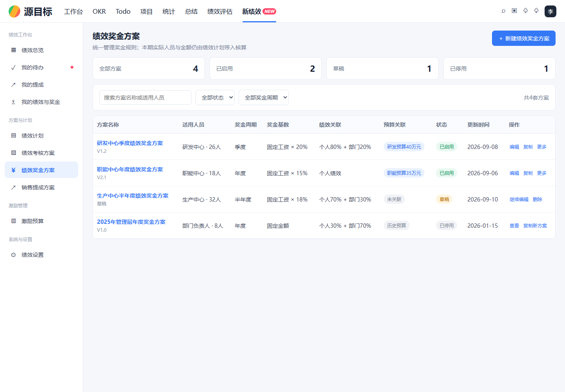The height and width of the screenshot is (392, 565).
Task: Click 编辑 for 职能中心 plan
Action: pos(514,173)
